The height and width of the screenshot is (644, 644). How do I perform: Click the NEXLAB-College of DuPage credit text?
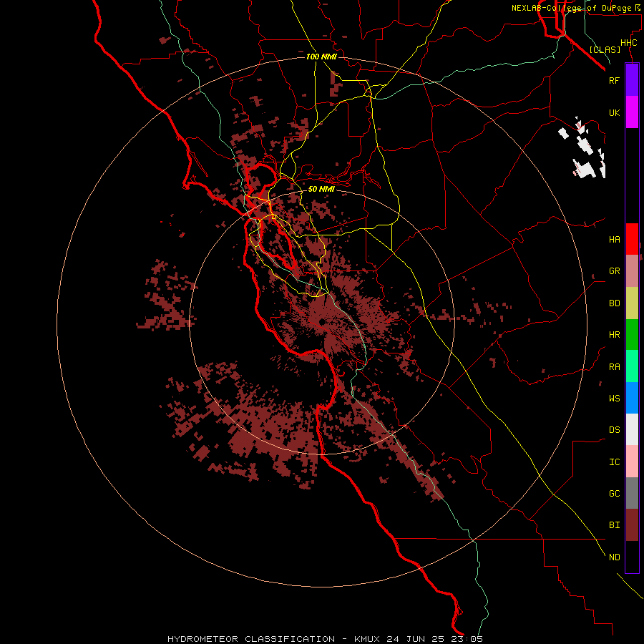(575, 8)
